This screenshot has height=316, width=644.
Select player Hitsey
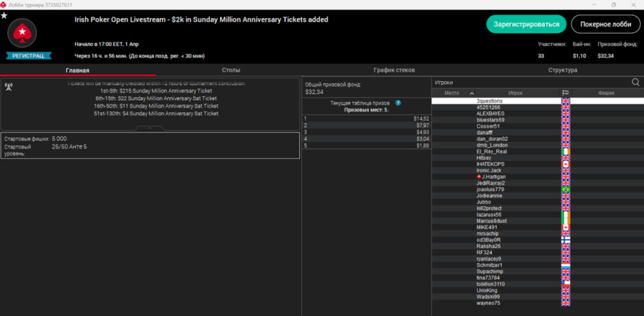pyautogui.click(x=484, y=158)
